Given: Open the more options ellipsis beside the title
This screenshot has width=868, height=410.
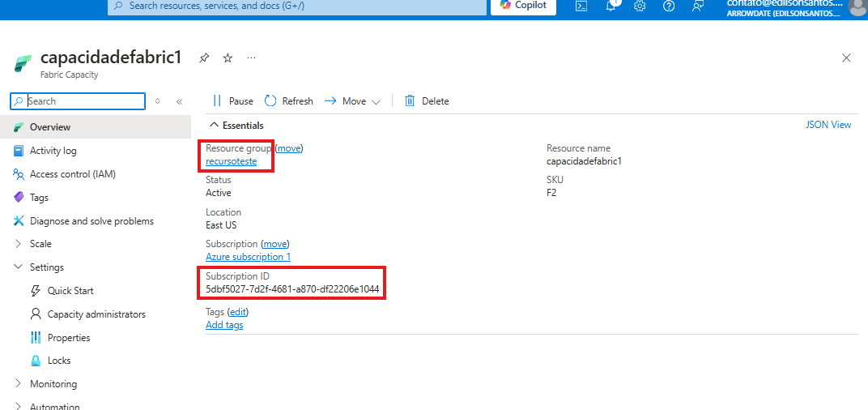Looking at the screenshot, I should [x=252, y=58].
